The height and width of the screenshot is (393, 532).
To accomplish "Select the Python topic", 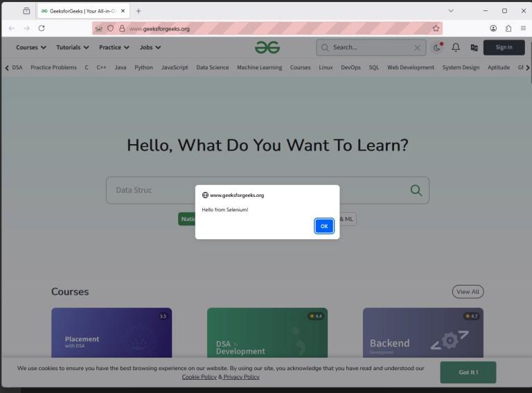I will 143,67.
